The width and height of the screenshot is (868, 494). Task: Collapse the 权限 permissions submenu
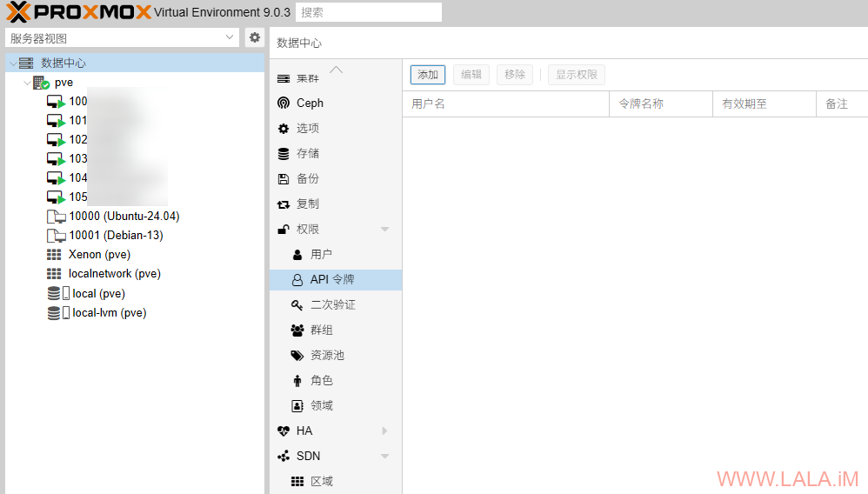(384, 230)
